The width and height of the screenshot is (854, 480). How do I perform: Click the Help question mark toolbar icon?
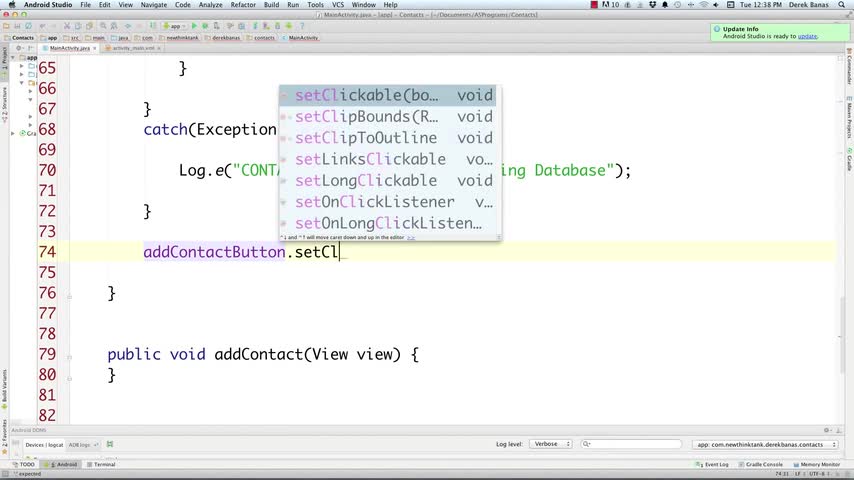(302, 26)
